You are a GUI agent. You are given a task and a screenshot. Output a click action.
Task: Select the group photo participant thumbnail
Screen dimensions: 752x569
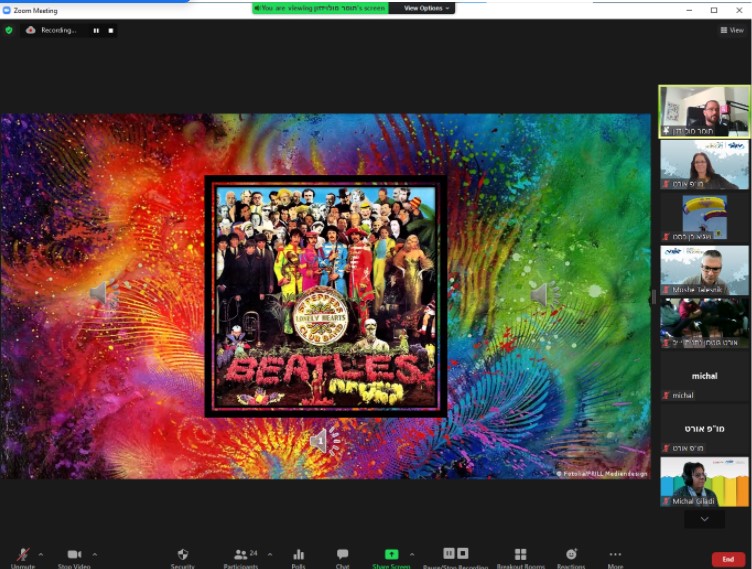pos(704,323)
